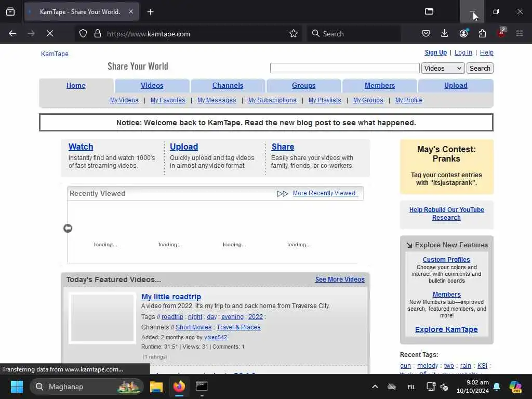The image size is (532, 399).
Task: Open Windows Start menu
Action: click(17, 387)
